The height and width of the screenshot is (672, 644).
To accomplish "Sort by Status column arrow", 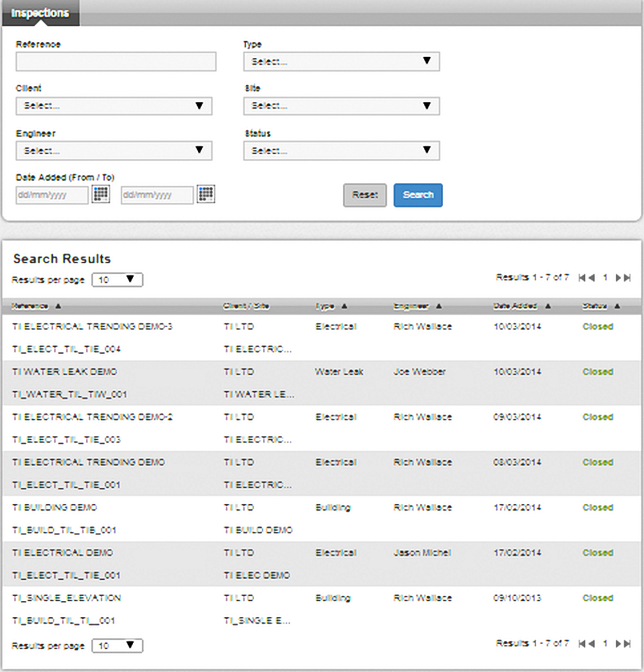I will click(617, 306).
